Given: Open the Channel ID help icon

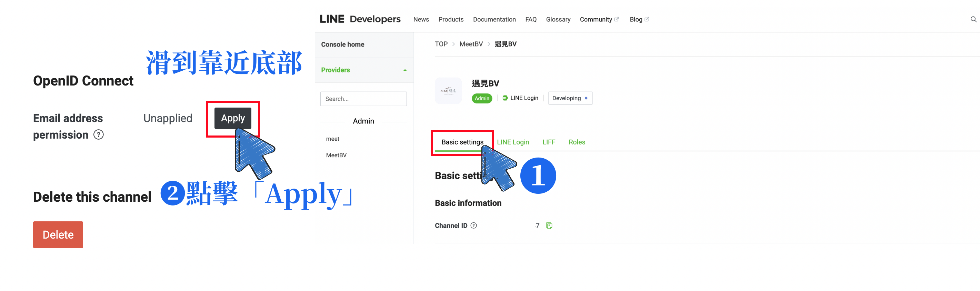Looking at the screenshot, I should (474, 225).
